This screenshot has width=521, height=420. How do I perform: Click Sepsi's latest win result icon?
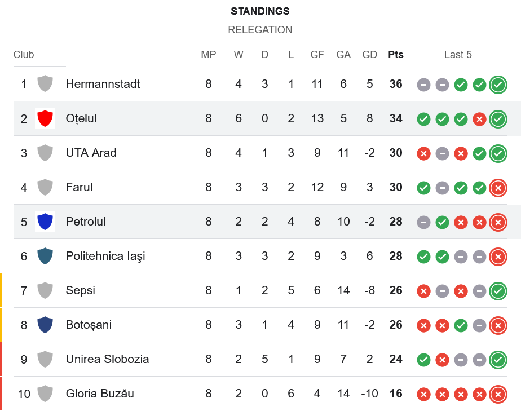pyautogui.click(x=498, y=291)
